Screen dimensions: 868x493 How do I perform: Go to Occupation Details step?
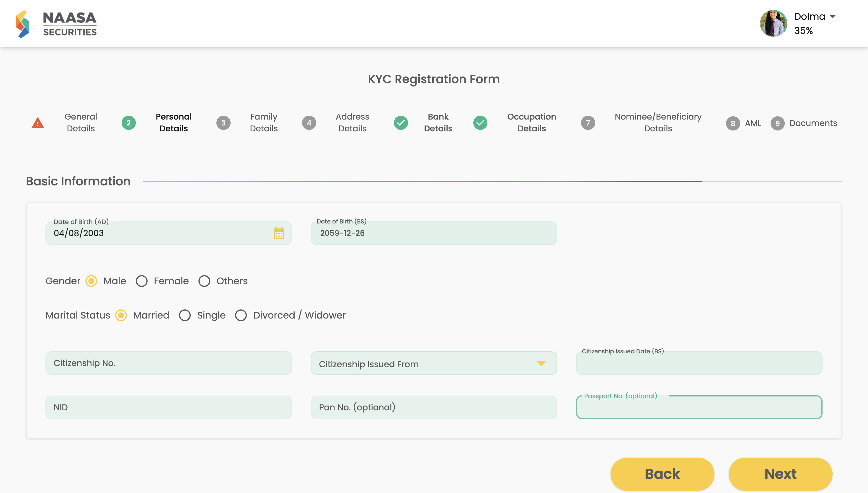531,123
